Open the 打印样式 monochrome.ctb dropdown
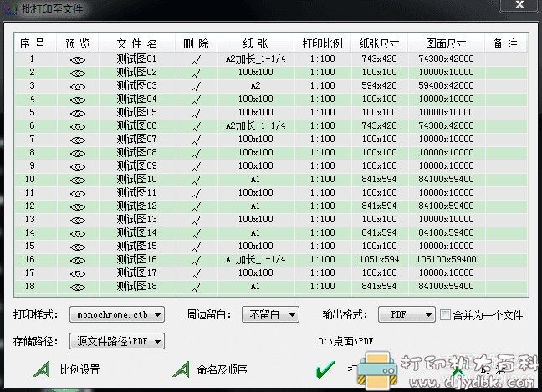The width and height of the screenshot is (542, 392). tap(117, 314)
